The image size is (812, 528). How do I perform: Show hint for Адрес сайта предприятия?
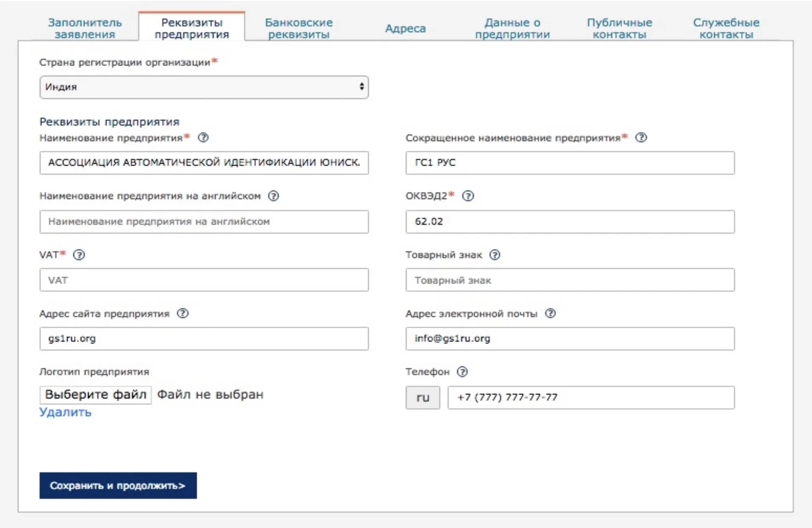183,314
